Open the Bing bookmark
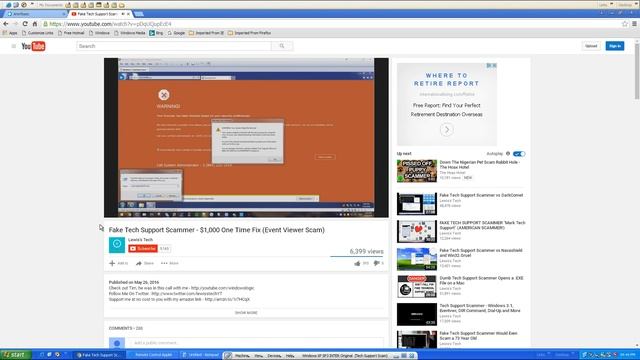 [x=156, y=33]
